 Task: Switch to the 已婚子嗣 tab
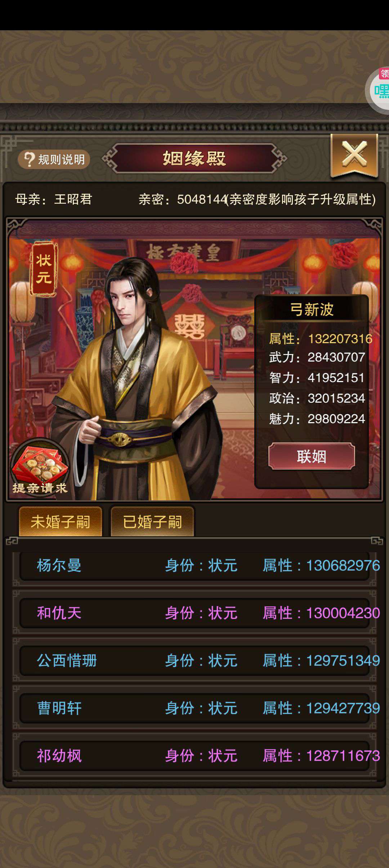pyautogui.click(x=152, y=521)
